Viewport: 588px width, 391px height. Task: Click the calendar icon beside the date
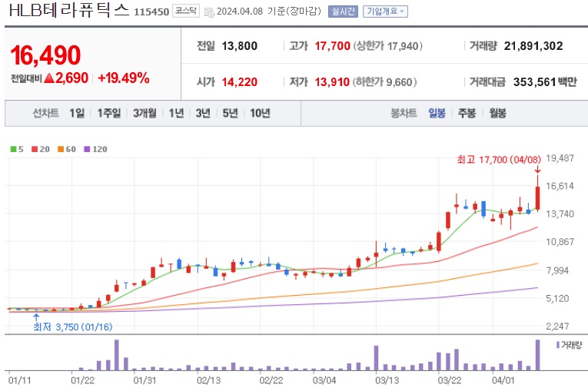tap(209, 12)
